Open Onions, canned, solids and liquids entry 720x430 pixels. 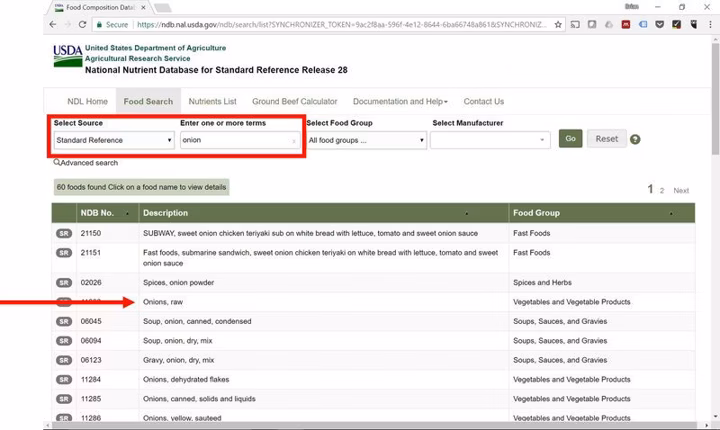(x=199, y=399)
